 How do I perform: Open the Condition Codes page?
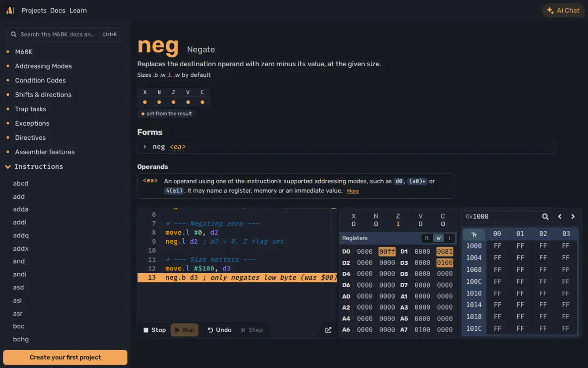pos(40,80)
